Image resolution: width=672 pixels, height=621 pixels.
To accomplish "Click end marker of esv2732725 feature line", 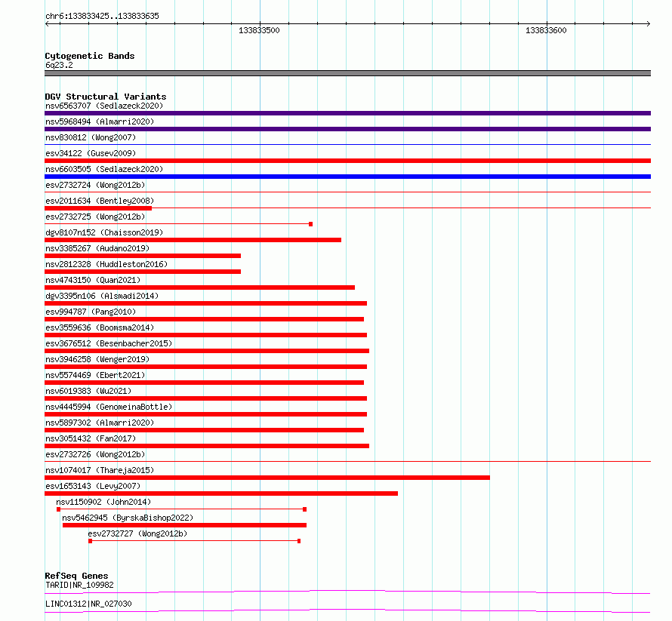I will tap(311, 224).
